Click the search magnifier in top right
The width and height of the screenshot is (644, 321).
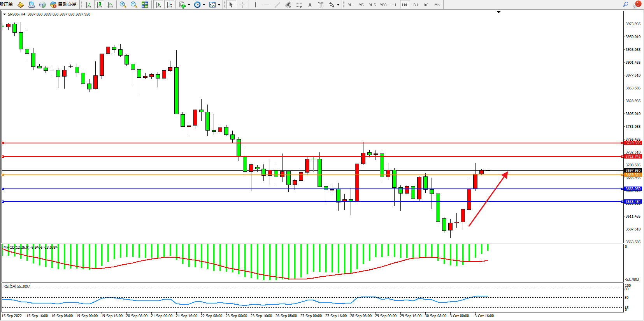tap(626, 5)
